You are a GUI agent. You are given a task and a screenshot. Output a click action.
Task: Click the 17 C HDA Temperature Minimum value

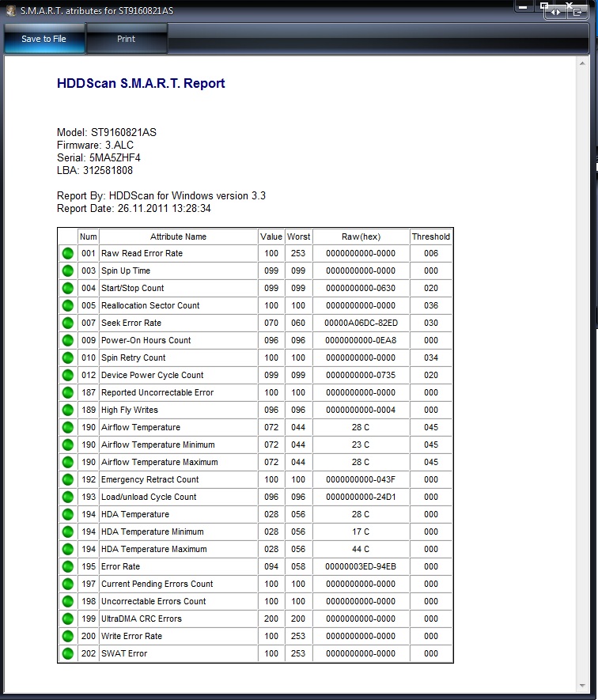point(361,532)
